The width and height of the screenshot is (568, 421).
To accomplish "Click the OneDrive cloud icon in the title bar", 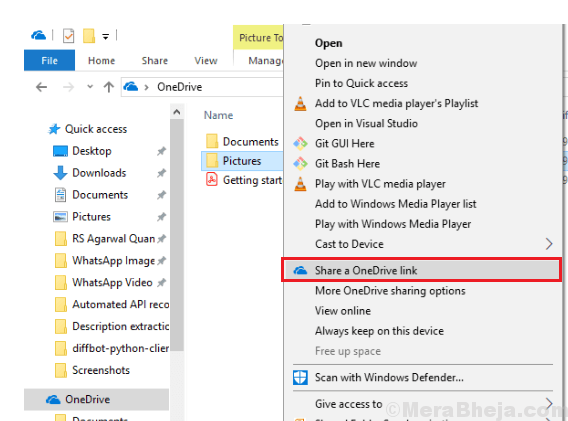I will 38,36.
